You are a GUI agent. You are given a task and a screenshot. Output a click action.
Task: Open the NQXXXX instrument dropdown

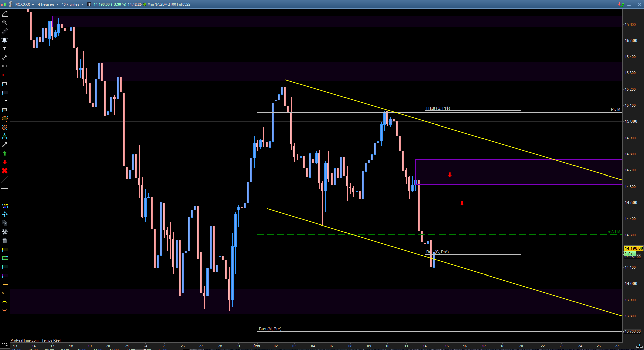24,4
